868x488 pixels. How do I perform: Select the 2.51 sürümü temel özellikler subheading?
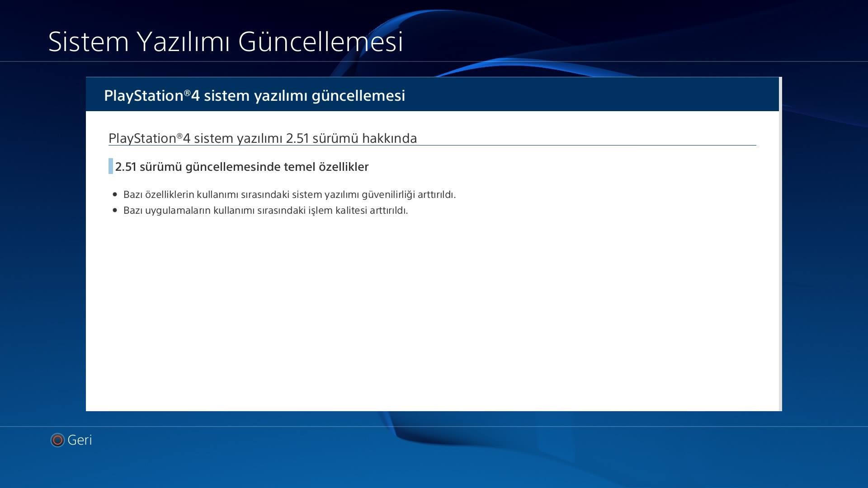coord(242,167)
